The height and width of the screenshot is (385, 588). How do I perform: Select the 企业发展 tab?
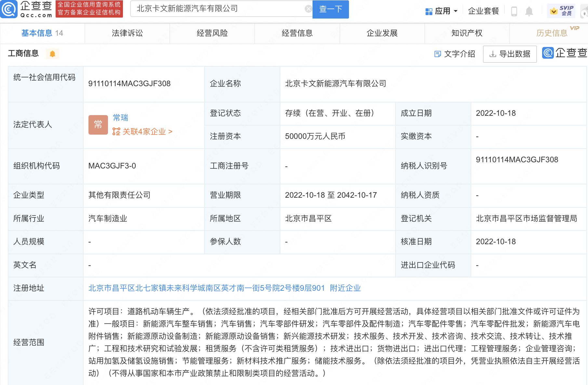382,33
